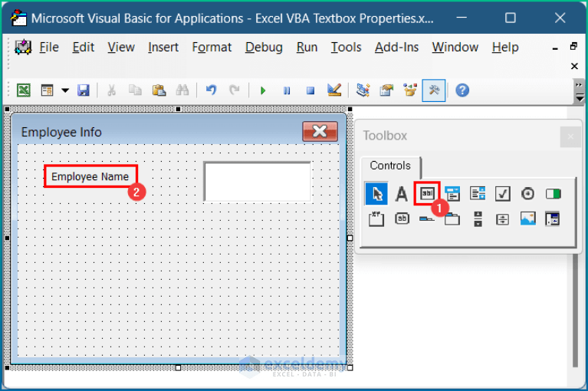588x391 pixels.
Task: Click the Save toolbar icon
Action: [x=84, y=90]
